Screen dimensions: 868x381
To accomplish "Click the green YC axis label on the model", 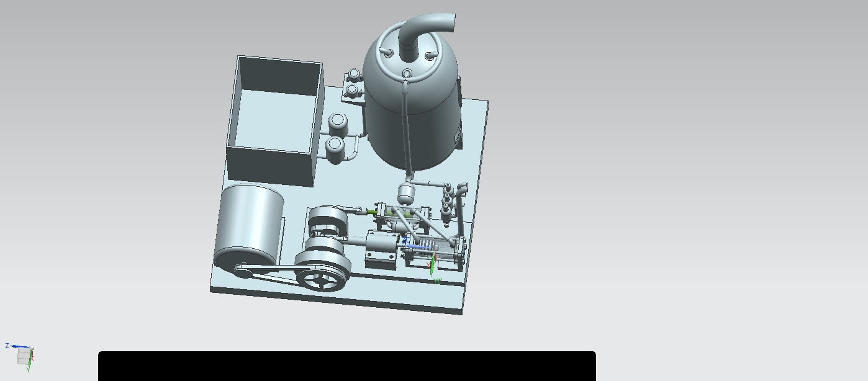I will tap(438, 281).
